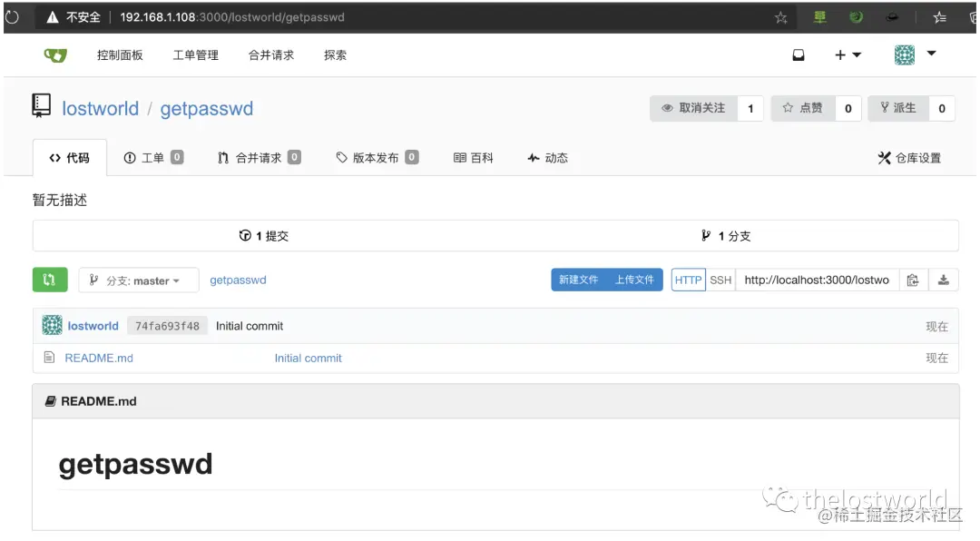Switch to the 工单 issues tab

click(x=153, y=158)
